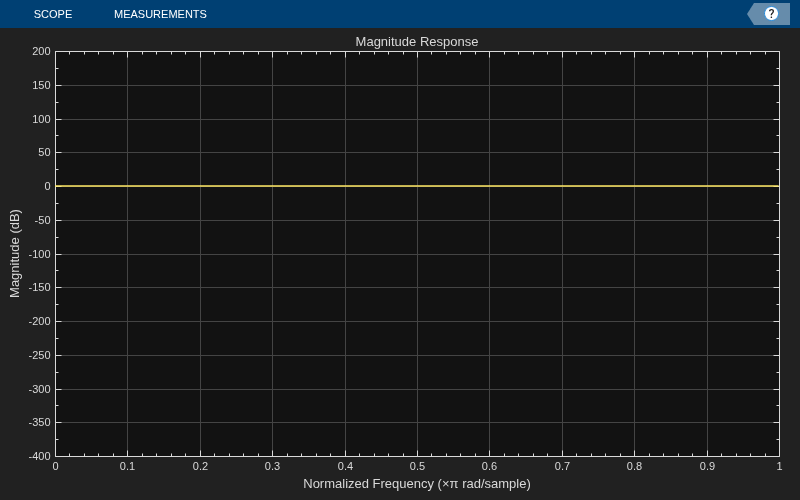The width and height of the screenshot is (800, 500).
Task: Click the -300 y-axis tick label
Action: click(39, 389)
